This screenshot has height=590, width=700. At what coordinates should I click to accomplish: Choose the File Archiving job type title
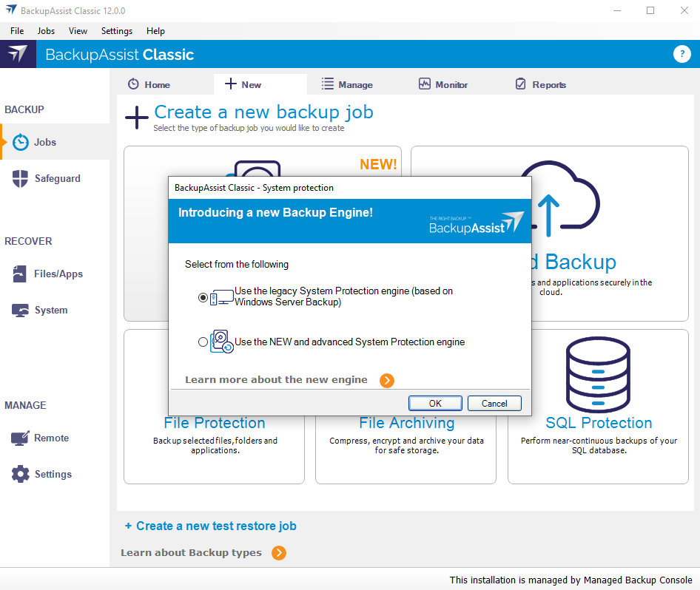click(x=407, y=423)
